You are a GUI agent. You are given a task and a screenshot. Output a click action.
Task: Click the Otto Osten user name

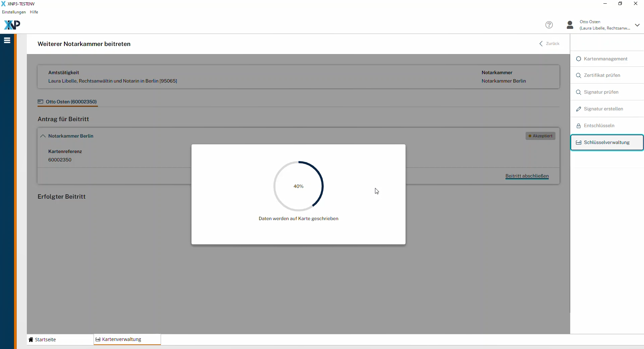[x=590, y=22]
